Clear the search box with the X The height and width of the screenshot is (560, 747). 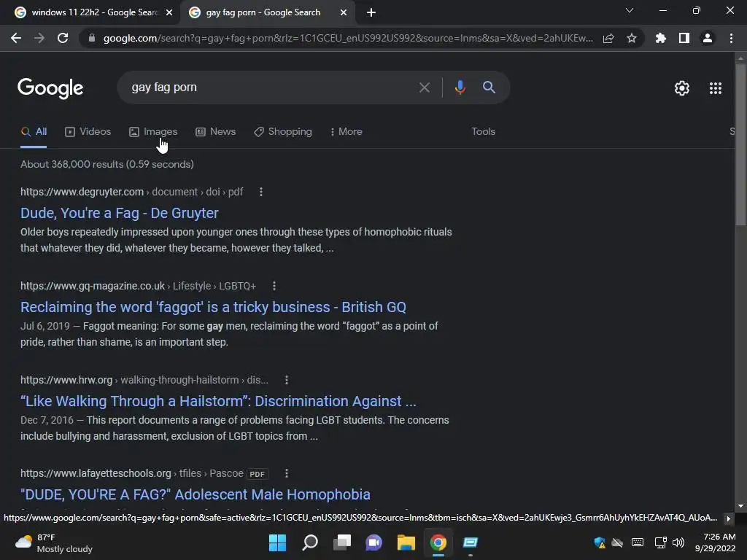pos(424,87)
